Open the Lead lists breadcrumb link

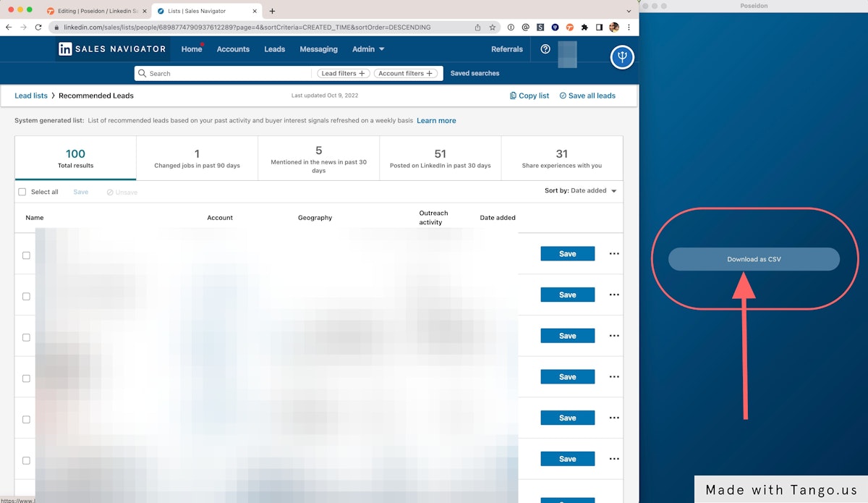point(30,95)
